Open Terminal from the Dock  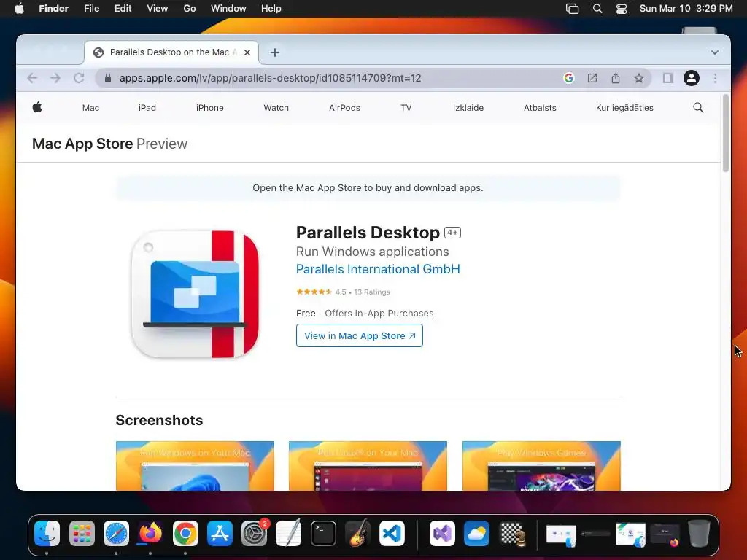pyautogui.click(x=323, y=533)
